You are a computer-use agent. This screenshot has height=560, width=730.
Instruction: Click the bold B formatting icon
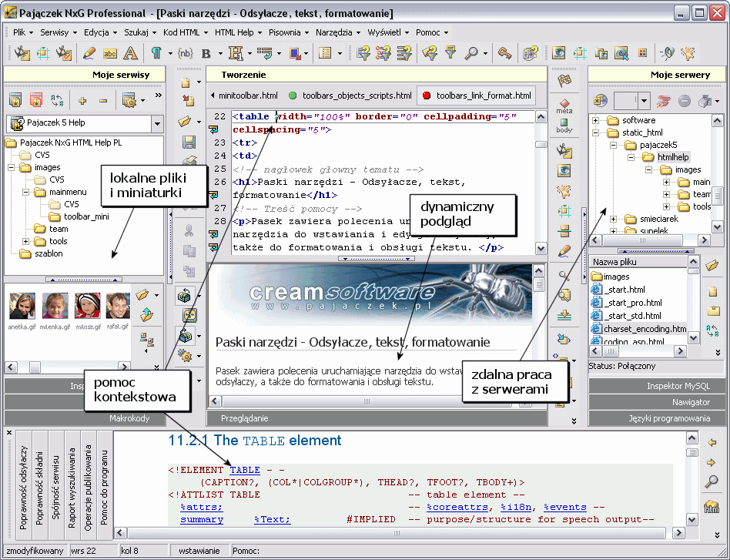point(206,54)
